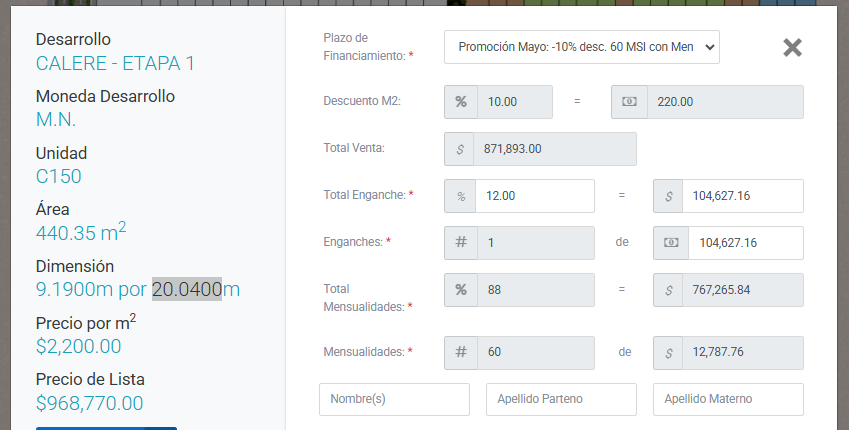Viewport: 849px width, 430px height.
Task: Click the hash icon beside Mensualidades
Action: click(x=461, y=352)
